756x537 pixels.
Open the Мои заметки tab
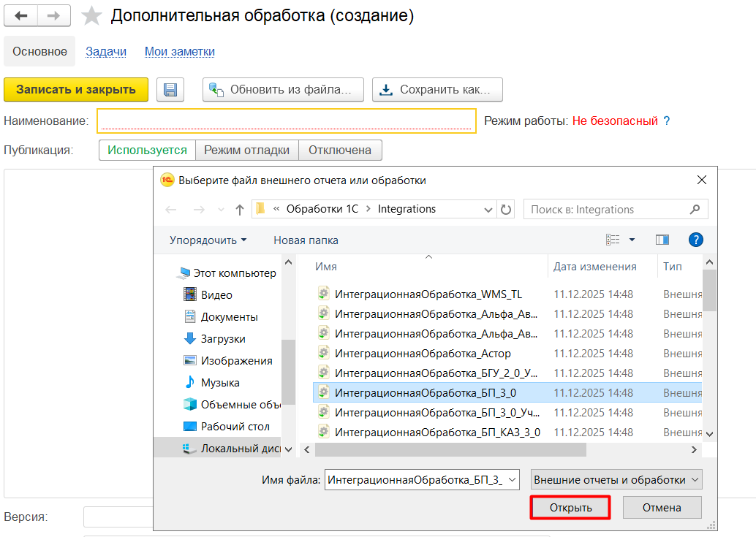click(180, 51)
